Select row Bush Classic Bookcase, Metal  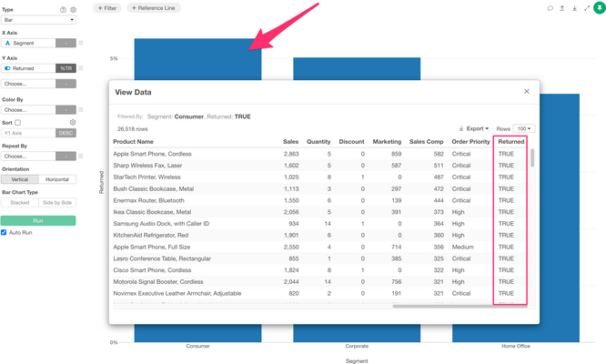[320, 189]
